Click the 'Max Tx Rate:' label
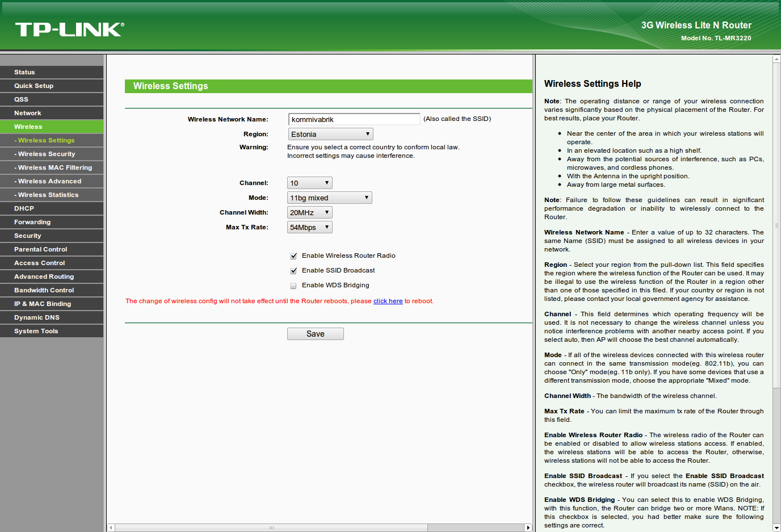 [247, 227]
